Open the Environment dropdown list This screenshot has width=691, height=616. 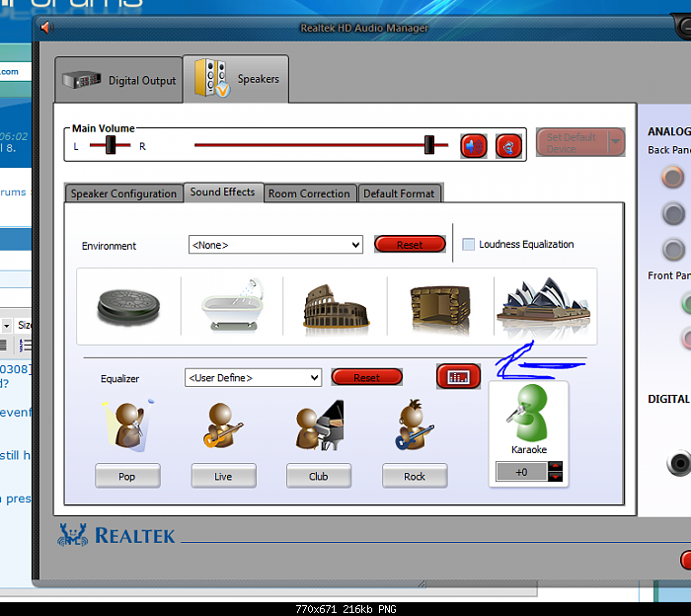coord(275,245)
